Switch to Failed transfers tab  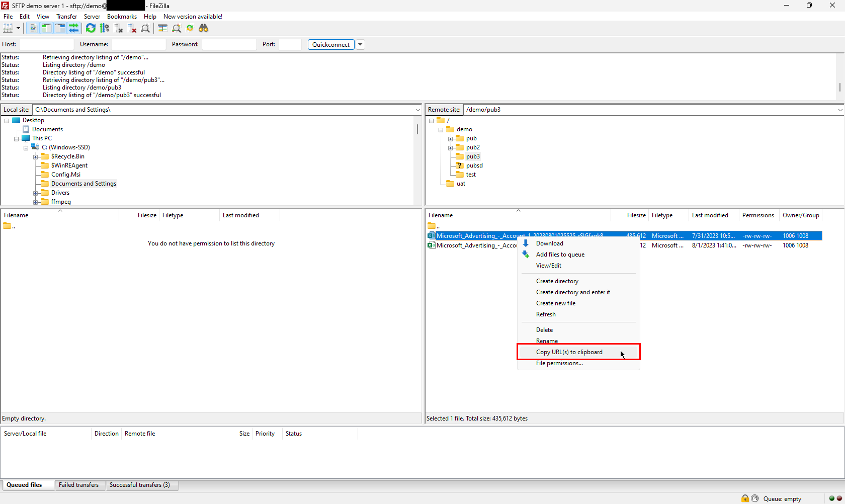coord(78,485)
